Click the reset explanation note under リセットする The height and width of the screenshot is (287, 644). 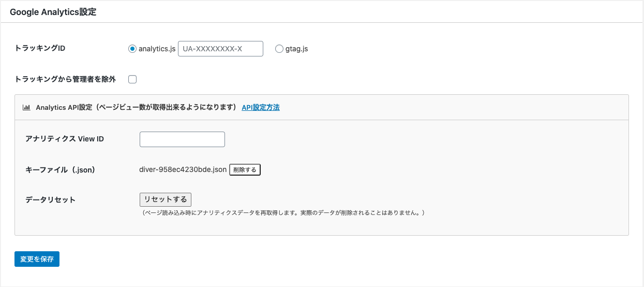pyautogui.click(x=282, y=213)
